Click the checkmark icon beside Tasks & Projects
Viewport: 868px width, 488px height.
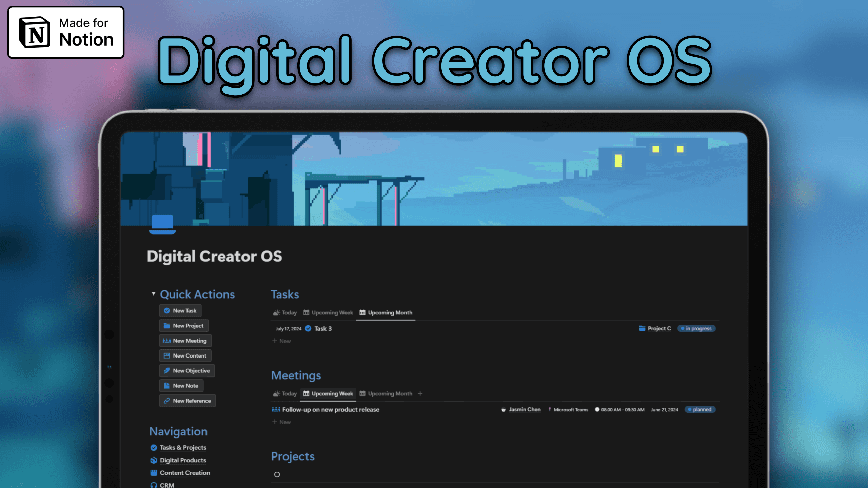tap(154, 447)
